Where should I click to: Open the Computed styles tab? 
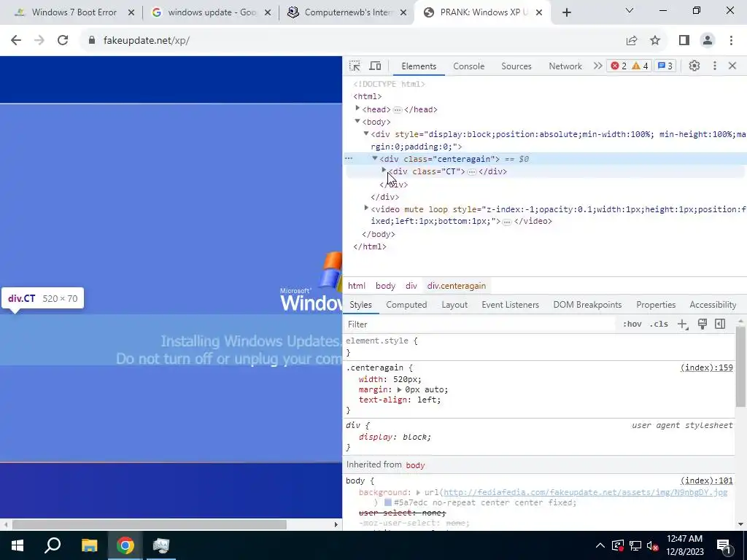pos(406,305)
